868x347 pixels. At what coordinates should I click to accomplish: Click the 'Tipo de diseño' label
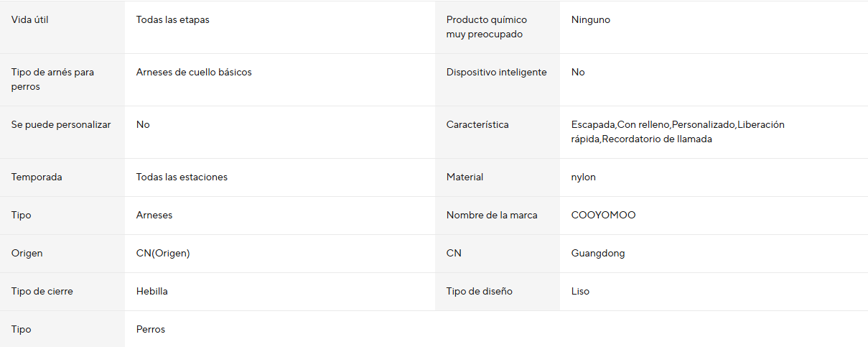point(480,292)
